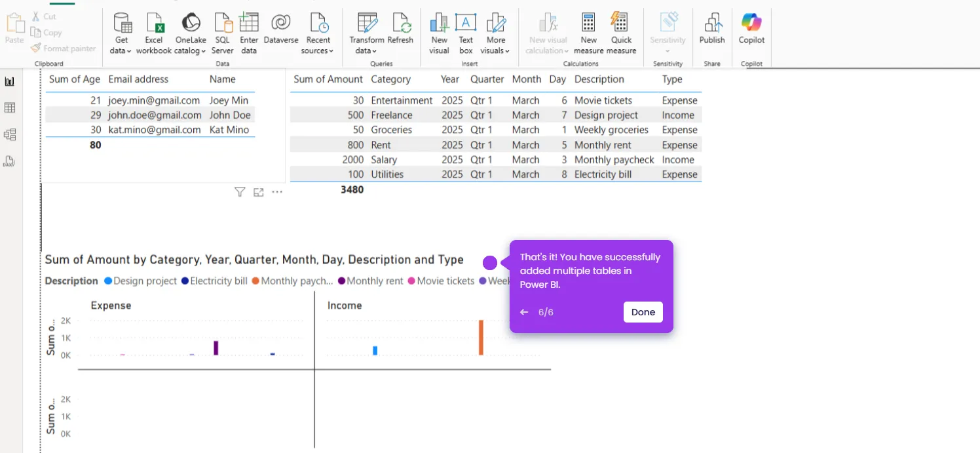Click Design project legend item
980x453 pixels.
point(140,281)
